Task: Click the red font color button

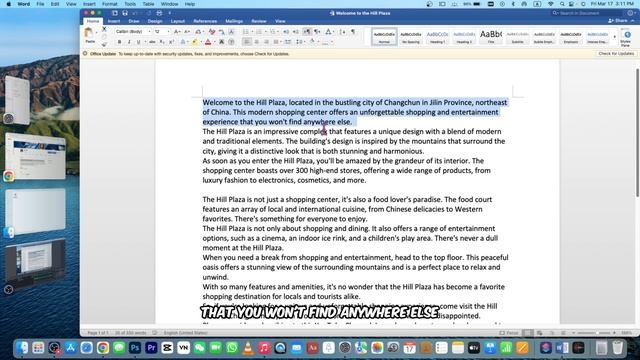Action: (x=208, y=42)
